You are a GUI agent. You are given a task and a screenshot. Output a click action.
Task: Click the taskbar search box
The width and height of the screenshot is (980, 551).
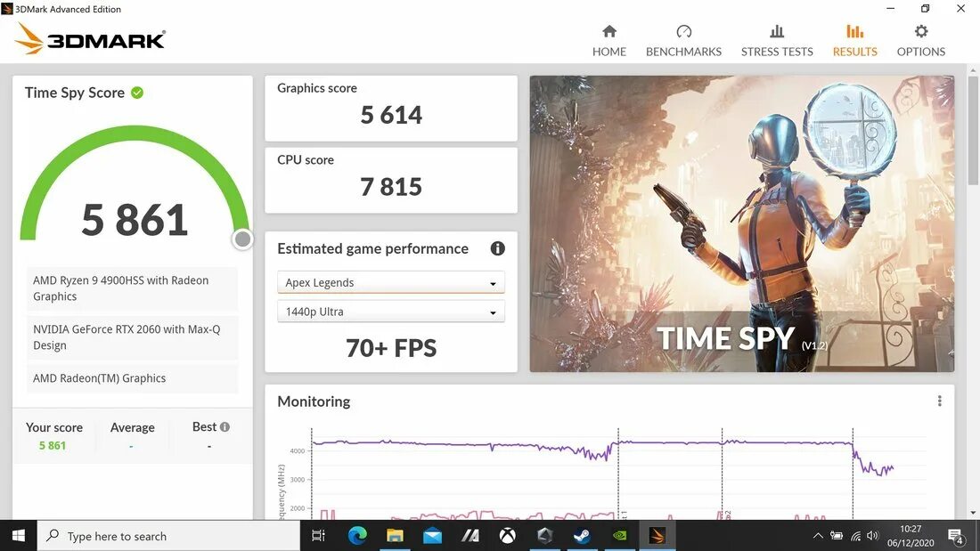(168, 536)
